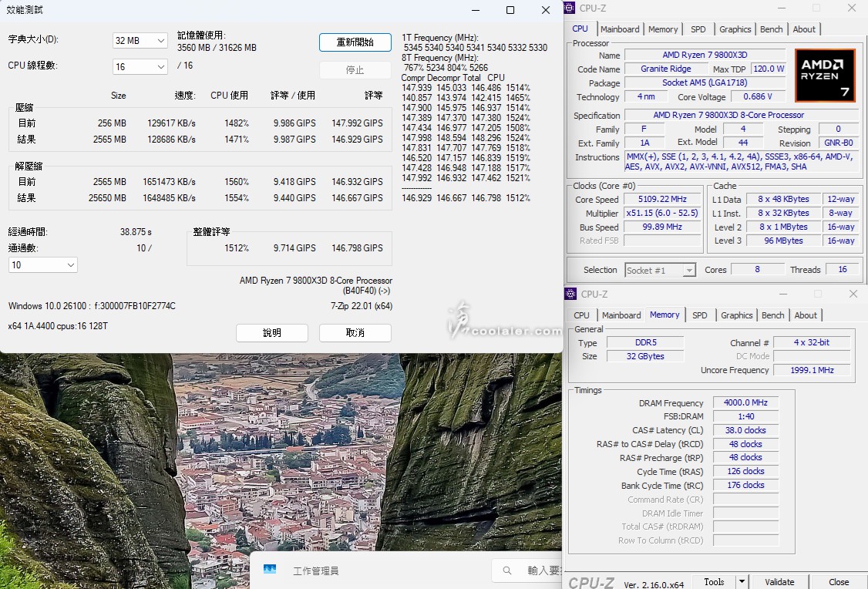The width and height of the screenshot is (868, 589).
Task: Click the AMD Ryzen 7 logo
Action: tap(824, 76)
